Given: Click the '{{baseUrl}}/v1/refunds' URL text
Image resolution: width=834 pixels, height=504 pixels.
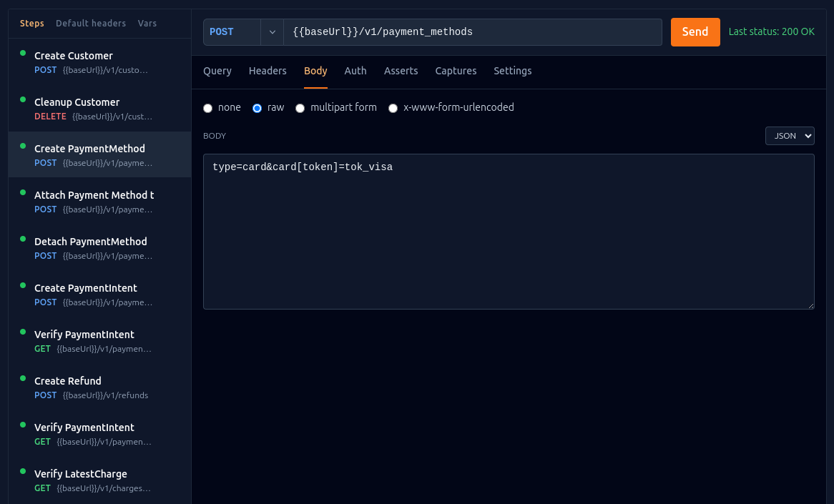Looking at the screenshot, I should point(105,395).
